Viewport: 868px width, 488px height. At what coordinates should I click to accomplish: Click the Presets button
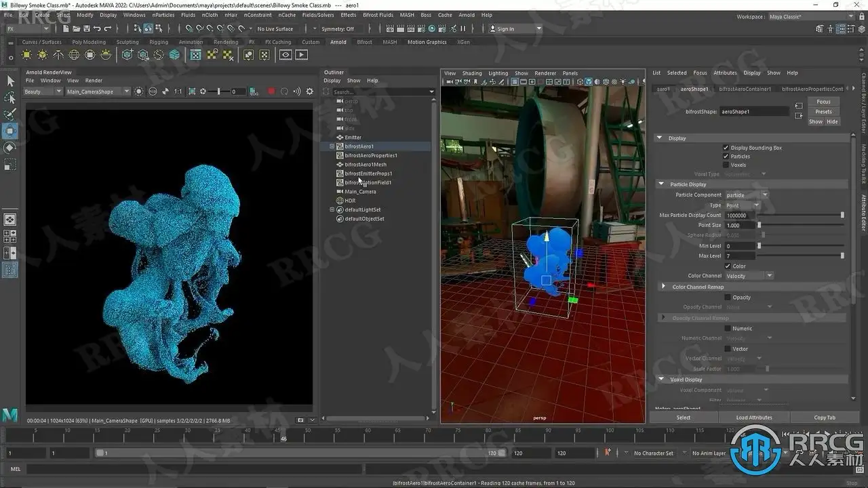(823, 112)
